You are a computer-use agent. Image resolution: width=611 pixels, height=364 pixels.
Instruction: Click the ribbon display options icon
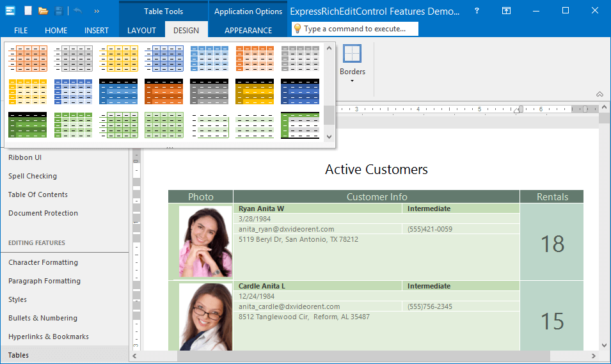pyautogui.click(x=506, y=11)
